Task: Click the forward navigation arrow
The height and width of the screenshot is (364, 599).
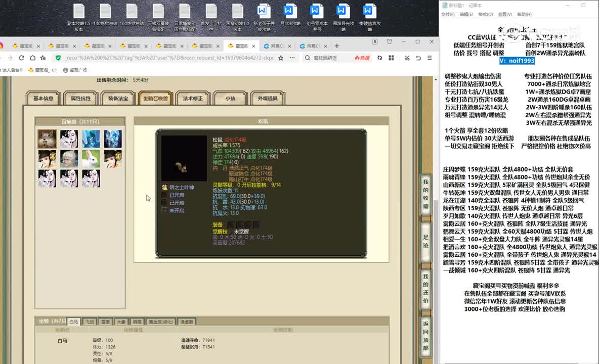Action: point(10,58)
